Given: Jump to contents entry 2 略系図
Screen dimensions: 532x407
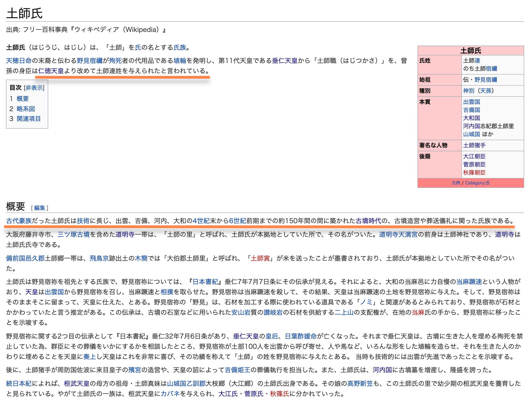Looking at the screenshot, I should [x=26, y=109].
